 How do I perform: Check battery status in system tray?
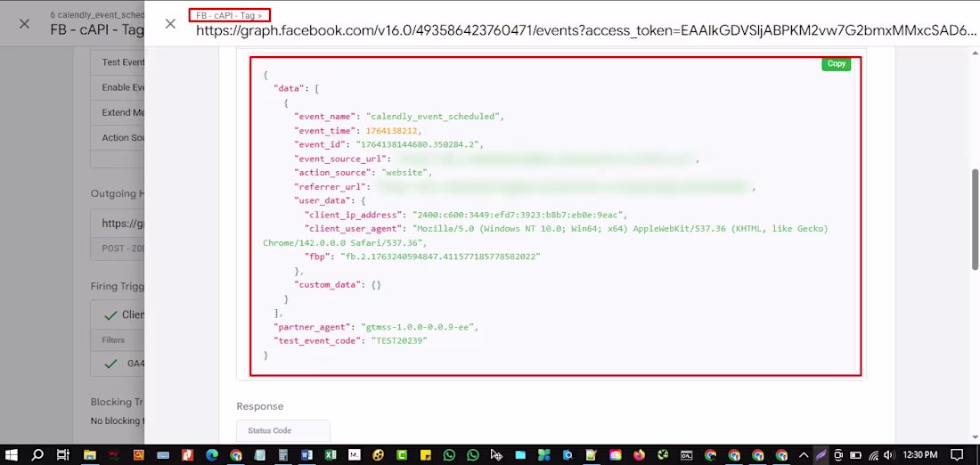pos(856,455)
